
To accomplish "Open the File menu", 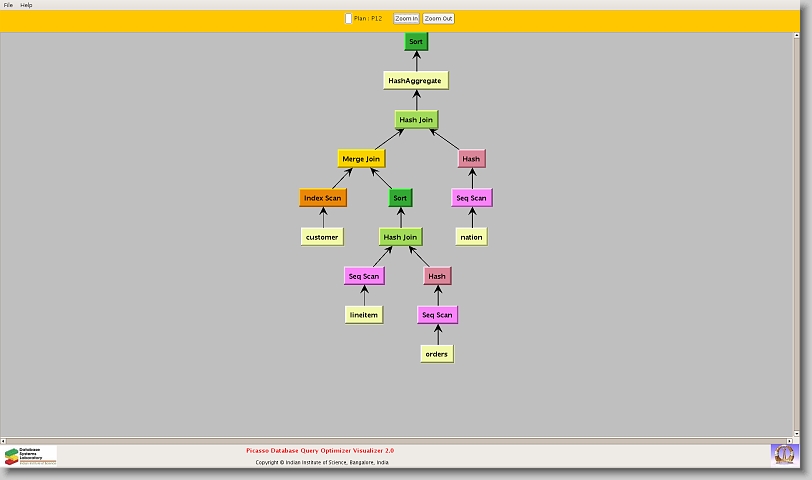I will (9, 5).
